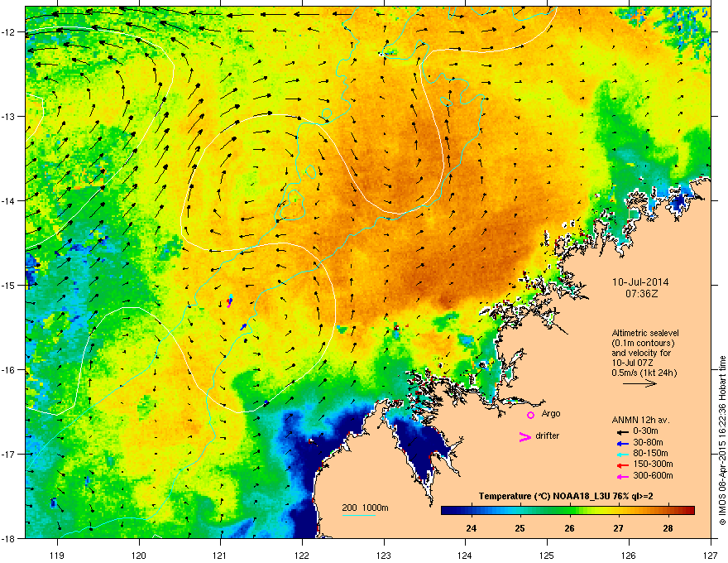Click the blue mooring arrow near 121.3E 15.5S
728x563 pixels.
pyautogui.click(x=243, y=327)
